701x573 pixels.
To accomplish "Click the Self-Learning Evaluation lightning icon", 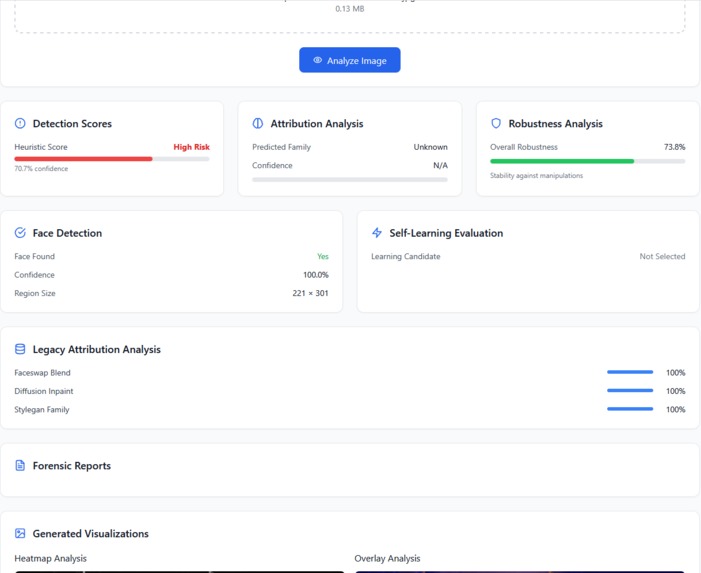I will click(x=377, y=232).
